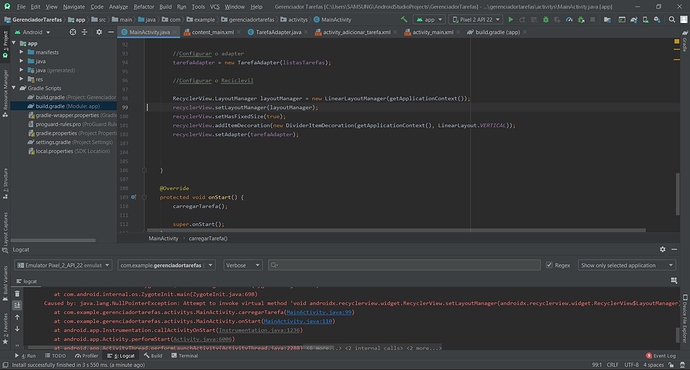Open the Refactor menu
The width and height of the screenshot is (690, 370).
144,7
